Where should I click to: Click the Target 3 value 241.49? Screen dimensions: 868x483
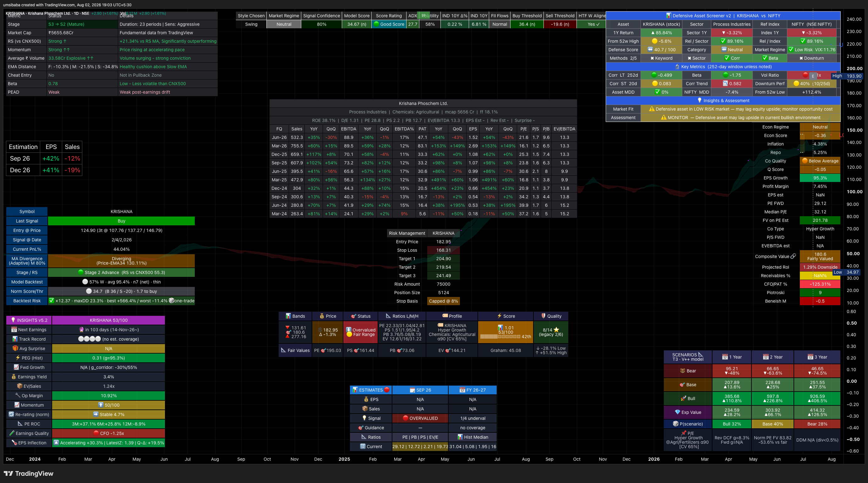click(444, 276)
